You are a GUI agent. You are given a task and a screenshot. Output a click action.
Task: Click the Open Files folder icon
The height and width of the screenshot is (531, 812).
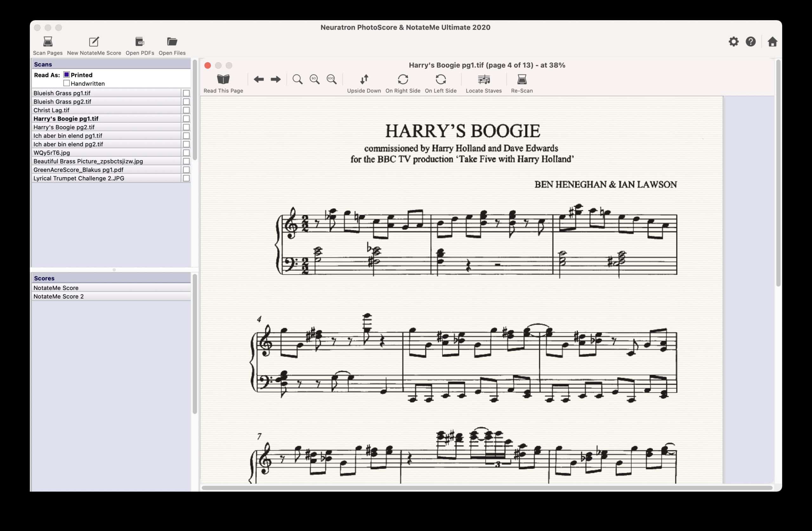pos(172,42)
